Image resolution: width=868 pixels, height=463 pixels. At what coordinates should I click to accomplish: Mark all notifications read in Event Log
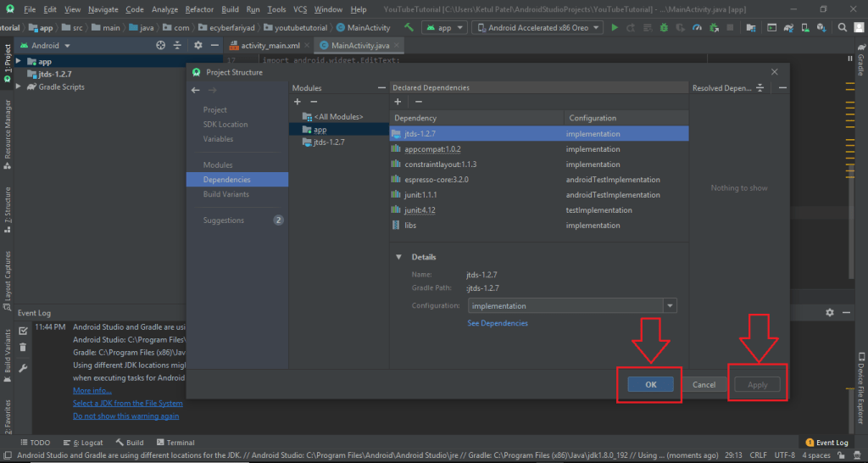(x=23, y=330)
